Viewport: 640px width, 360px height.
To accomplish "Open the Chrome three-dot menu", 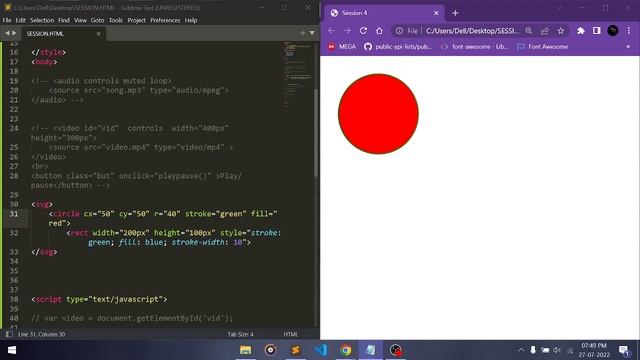I will 629,31.
